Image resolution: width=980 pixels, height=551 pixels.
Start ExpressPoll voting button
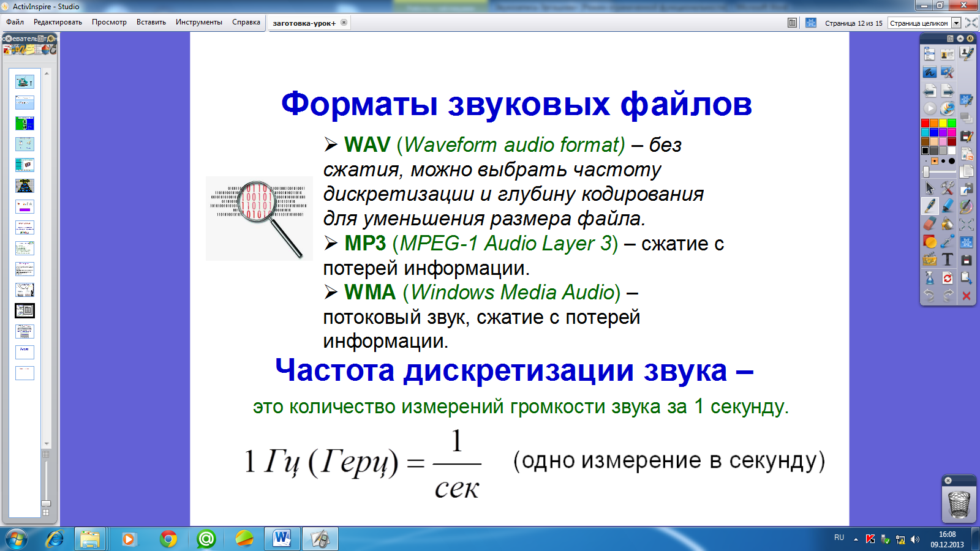930,108
